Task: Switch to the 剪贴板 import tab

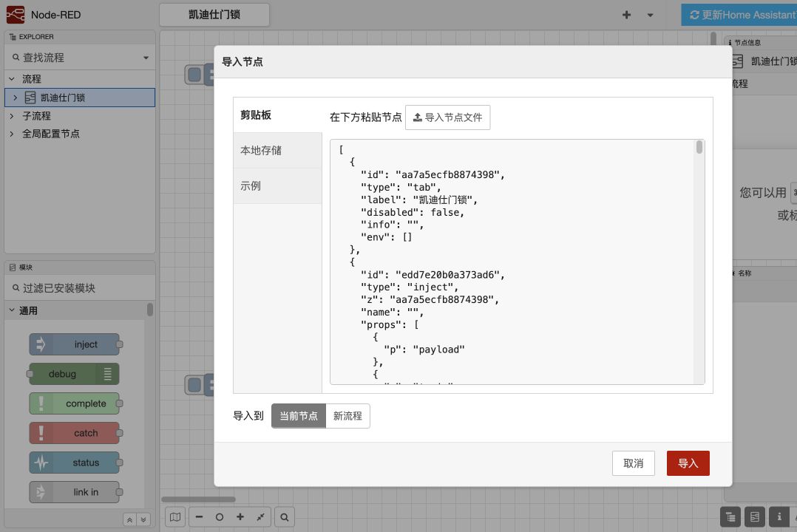Action: coord(277,115)
